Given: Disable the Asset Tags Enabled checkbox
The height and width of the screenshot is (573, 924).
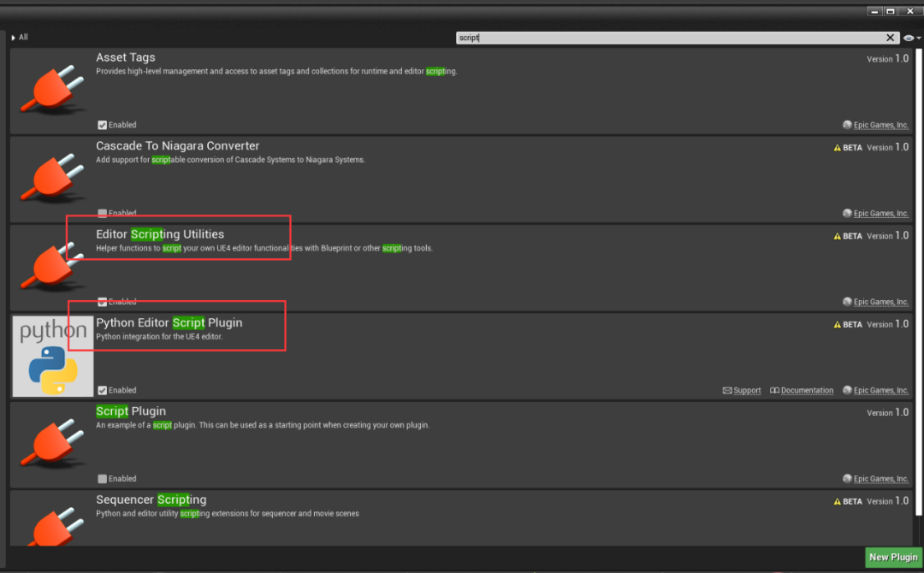Looking at the screenshot, I should click(x=103, y=125).
